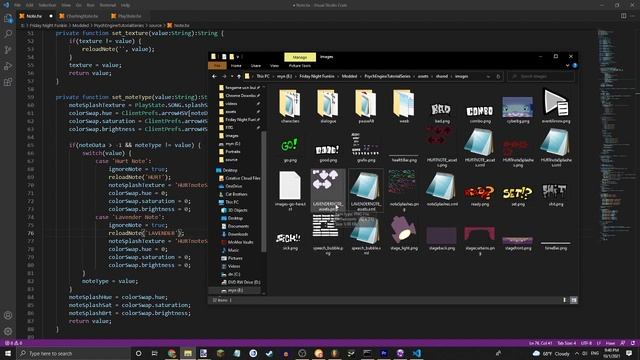
Task: Select the good.png thumbnail
Action: coord(328,151)
